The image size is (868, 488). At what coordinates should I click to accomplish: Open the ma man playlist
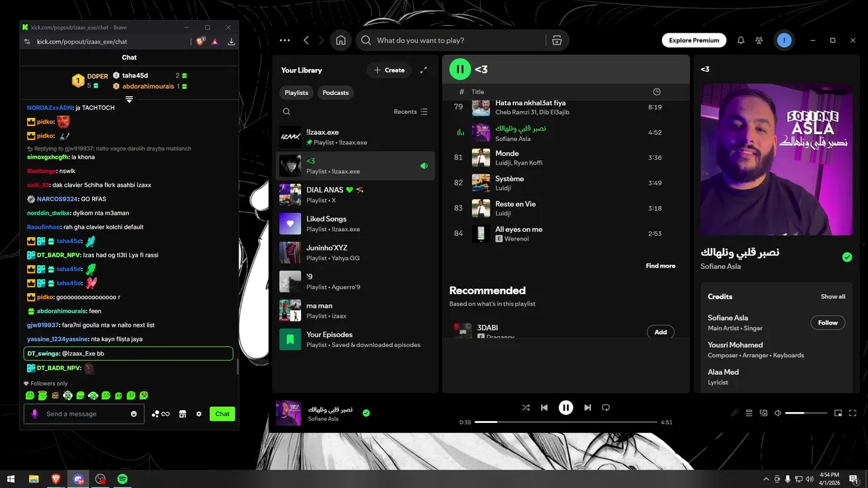[x=356, y=310]
